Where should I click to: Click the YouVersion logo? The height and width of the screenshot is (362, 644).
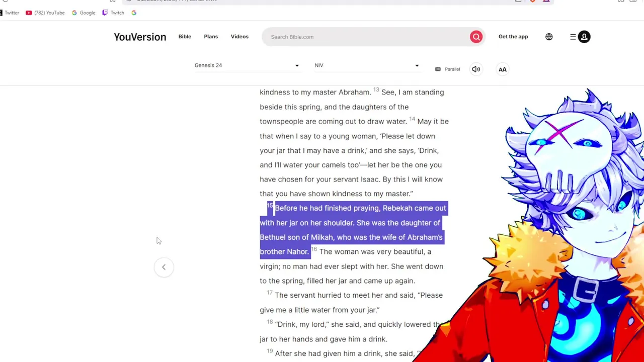[x=140, y=37]
